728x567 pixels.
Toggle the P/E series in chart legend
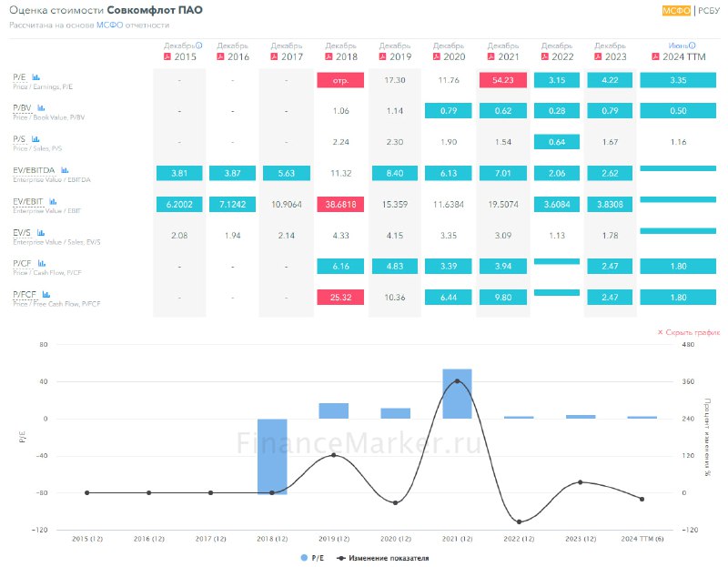click(x=312, y=558)
